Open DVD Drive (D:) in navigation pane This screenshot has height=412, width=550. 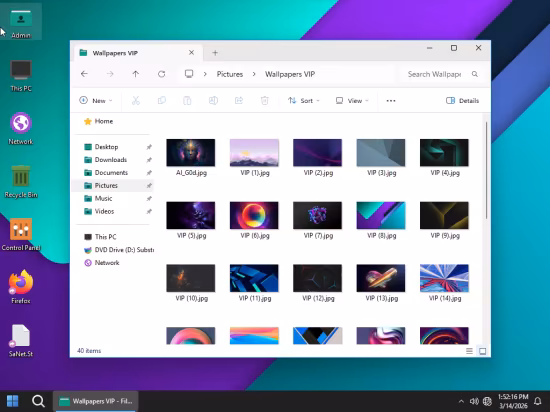119,250
